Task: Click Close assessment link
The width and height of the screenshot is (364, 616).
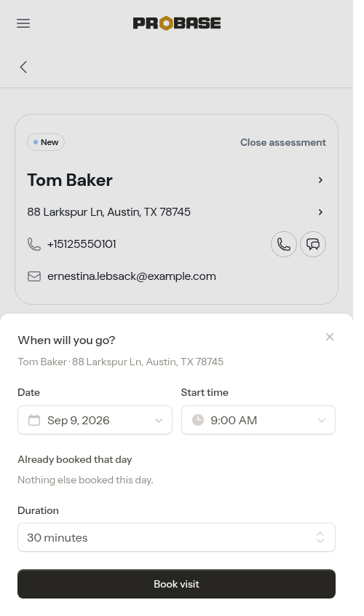Action: 283,142
